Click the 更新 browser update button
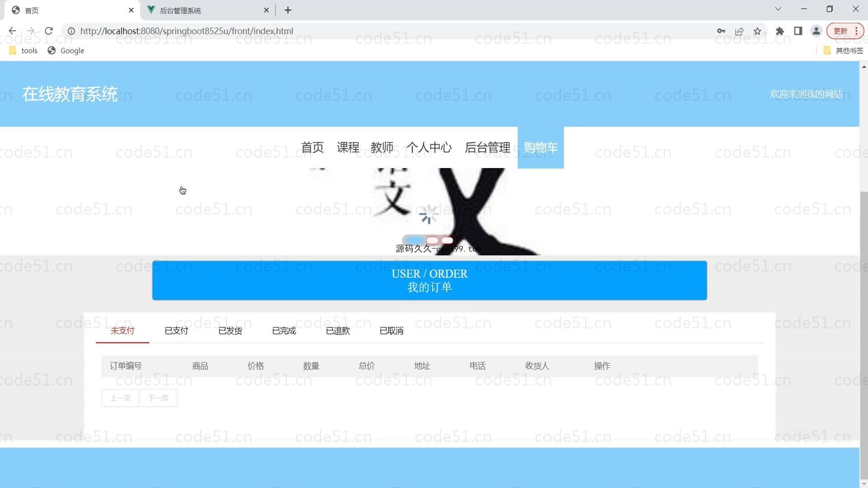Image resolution: width=868 pixels, height=488 pixels. tap(844, 31)
